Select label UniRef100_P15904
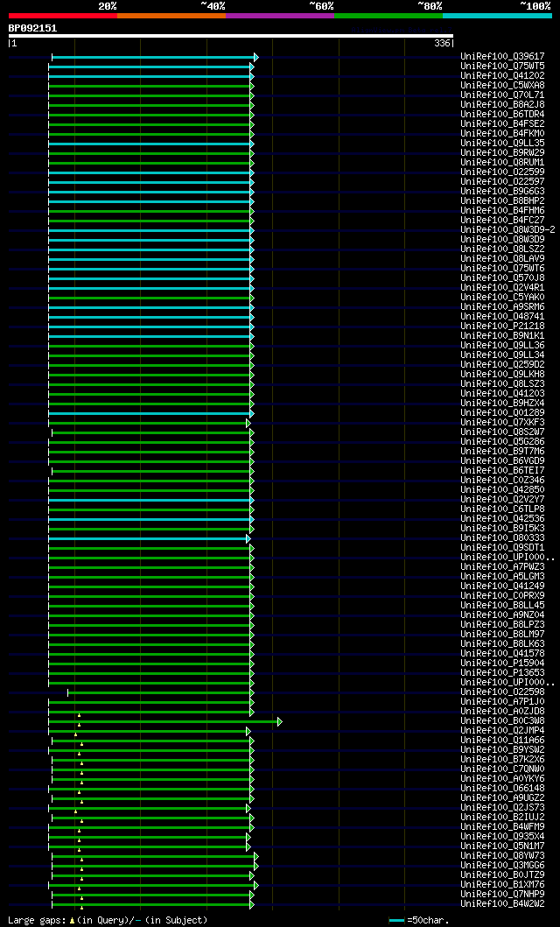This screenshot has width=560, height=927. tap(502, 663)
